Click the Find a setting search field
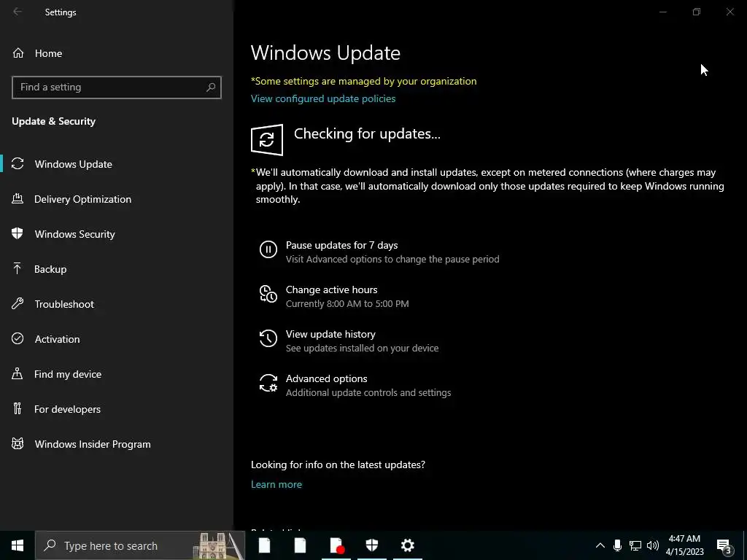This screenshot has width=747, height=560. pyautogui.click(x=117, y=87)
